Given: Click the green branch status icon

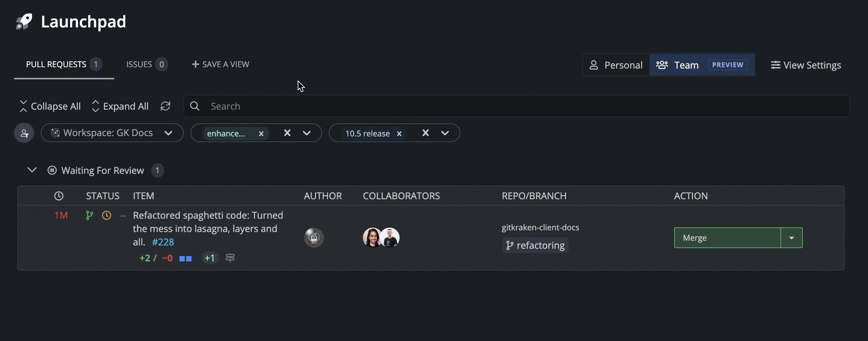Looking at the screenshot, I should [x=89, y=215].
